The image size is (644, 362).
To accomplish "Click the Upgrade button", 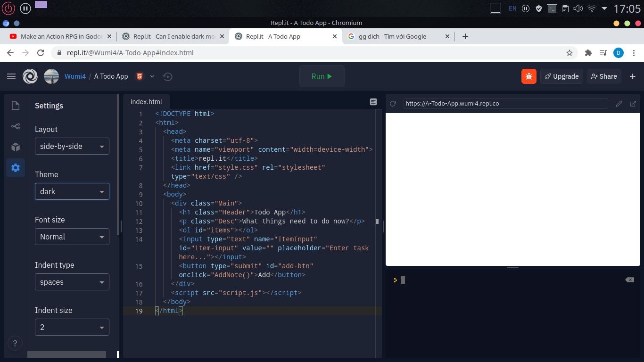I will tap(561, 76).
